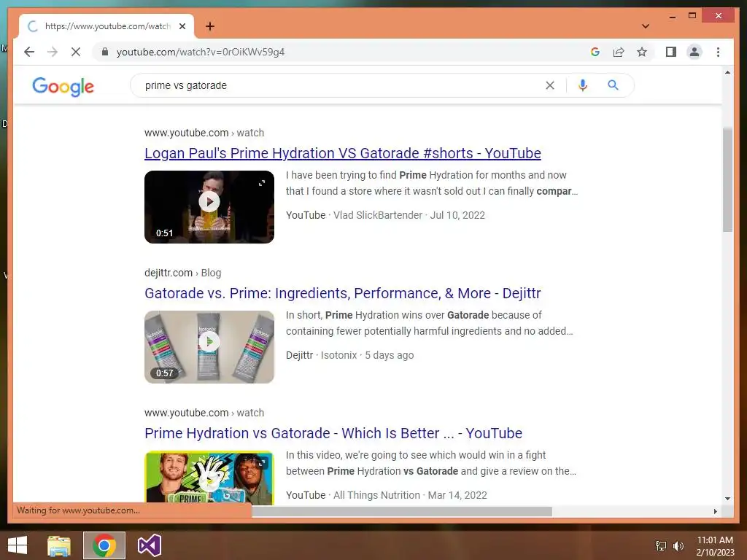Click the horizontal scroll right arrow

[715, 511]
